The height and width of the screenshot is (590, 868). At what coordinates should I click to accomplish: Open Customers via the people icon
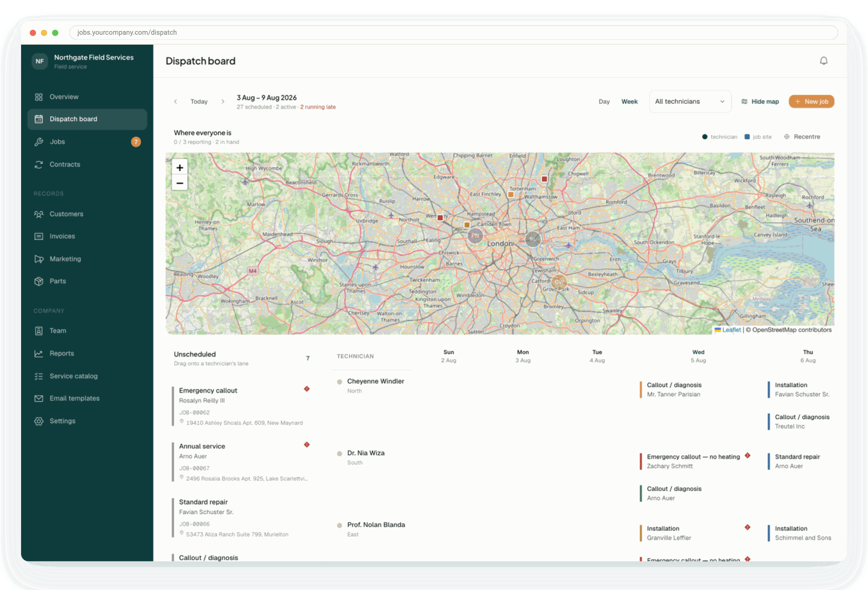click(39, 214)
